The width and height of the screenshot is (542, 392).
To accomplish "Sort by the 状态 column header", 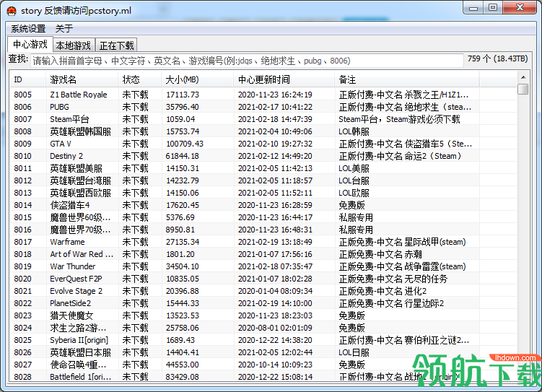I will pyautogui.click(x=139, y=80).
